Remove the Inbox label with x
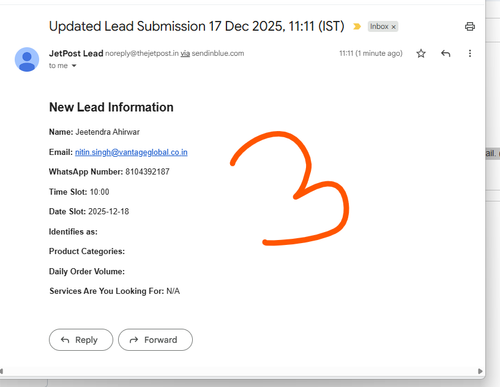Viewport: 500px width, 387px height. click(393, 27)
